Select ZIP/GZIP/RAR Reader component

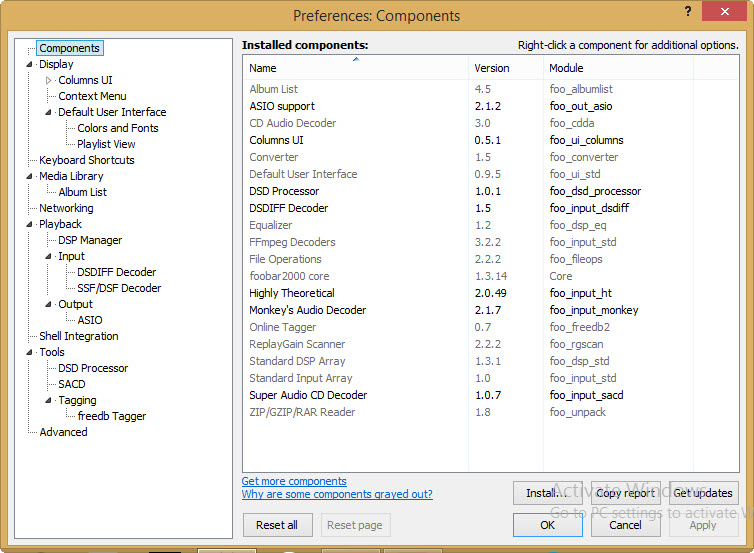pyautogui.click(x=490, y=413)
